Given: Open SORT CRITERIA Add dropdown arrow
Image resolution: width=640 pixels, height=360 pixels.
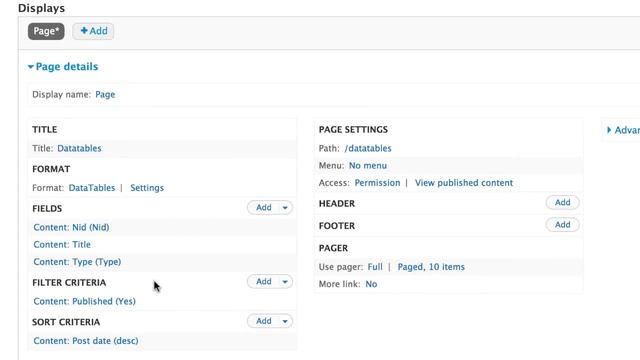Looking at the screenshot, I should [285, 321].
